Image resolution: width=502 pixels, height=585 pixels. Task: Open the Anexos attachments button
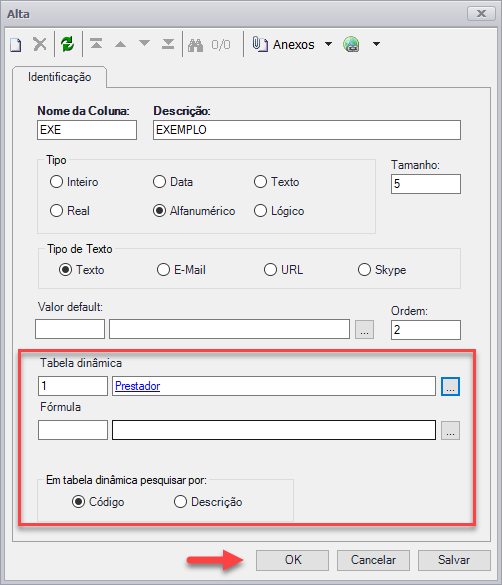(284, 44)
